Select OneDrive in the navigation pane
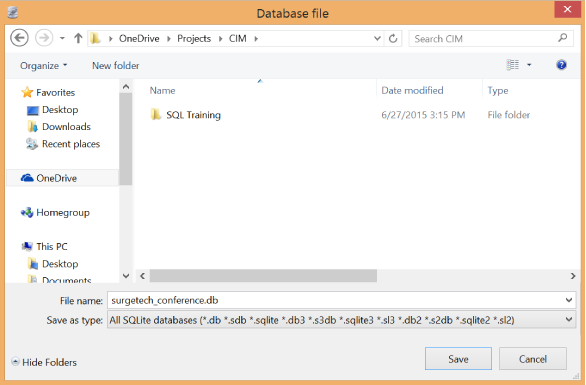The width and height of the screenshot is (586, 385). pyautogui.click(x=56, y=178)
